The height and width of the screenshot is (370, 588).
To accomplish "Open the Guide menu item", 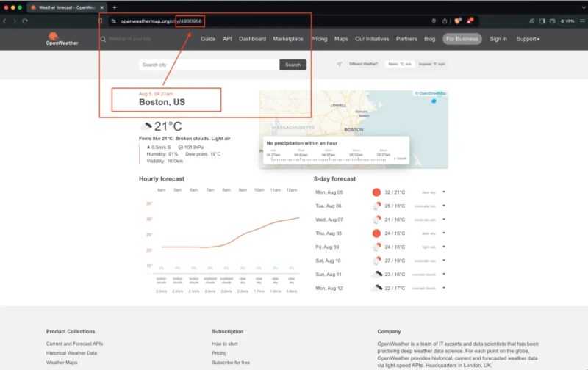I will 208,39.
